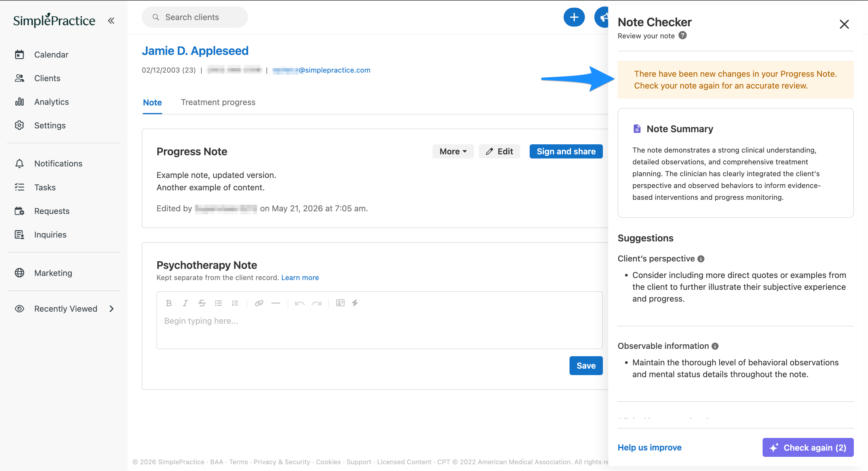Click the blue plus create button
868x471 pixels.
(x=574, y=17)
